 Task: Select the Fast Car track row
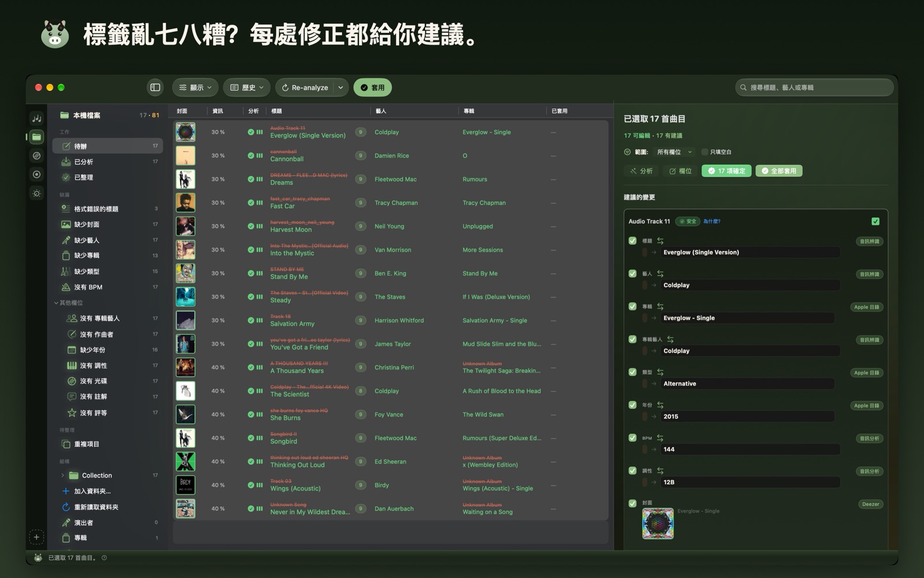390,203
